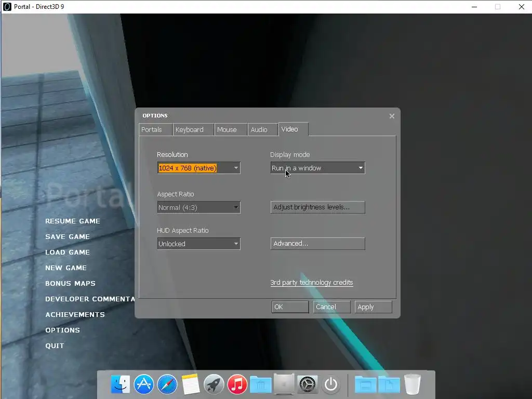Expand the HUD Aspect Ratio dropdown

pos(198,244)
